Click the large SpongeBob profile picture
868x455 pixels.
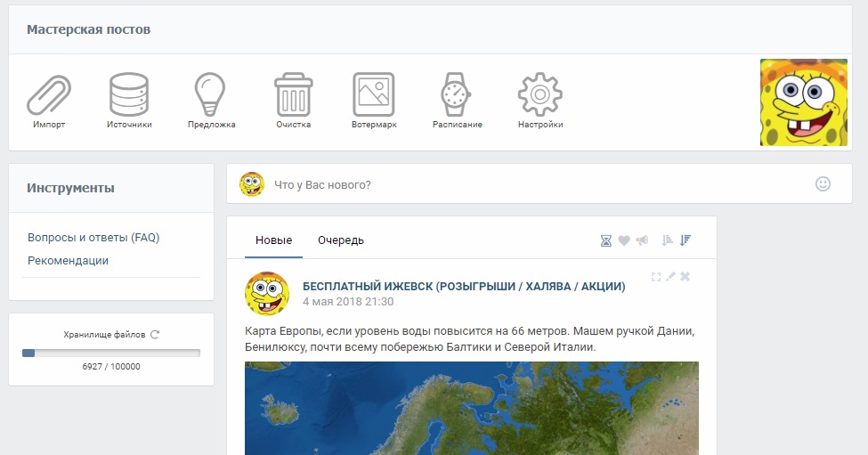click(x=803, y=102)
